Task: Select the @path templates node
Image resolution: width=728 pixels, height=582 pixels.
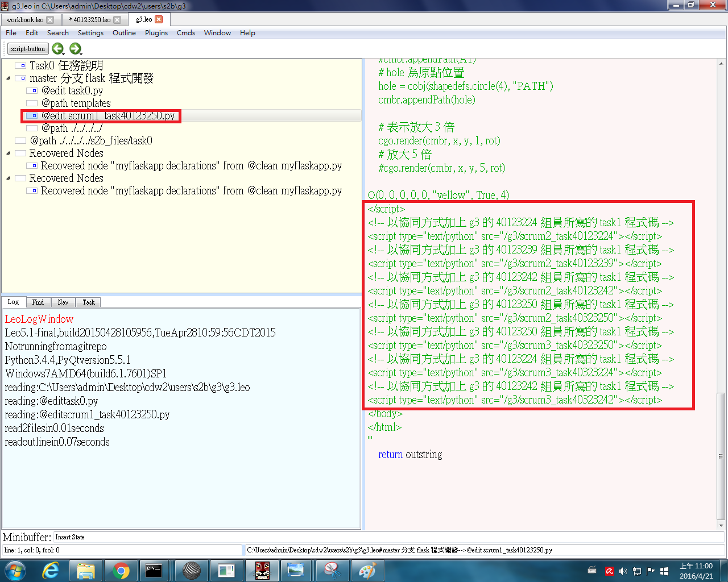Action: coord(76,103)
